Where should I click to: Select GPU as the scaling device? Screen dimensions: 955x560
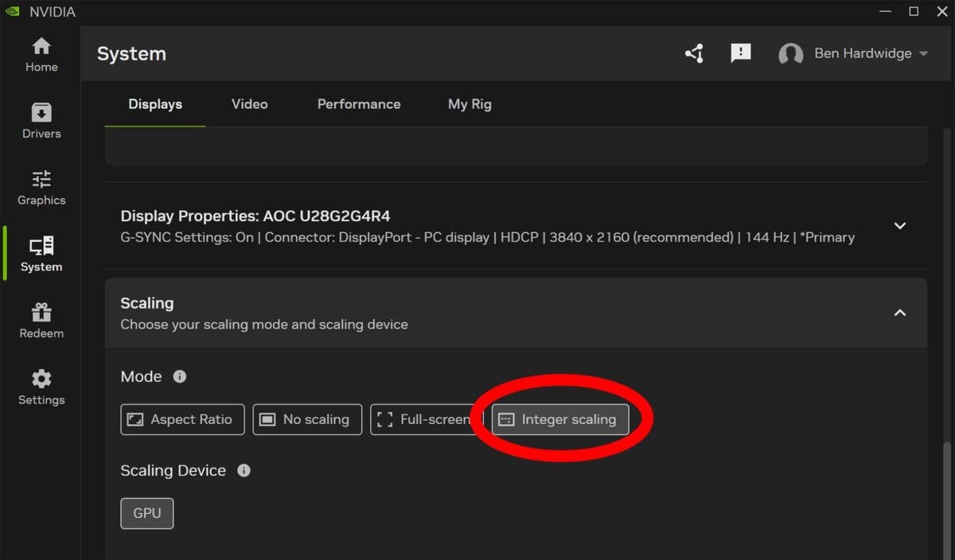click(146, 513)
